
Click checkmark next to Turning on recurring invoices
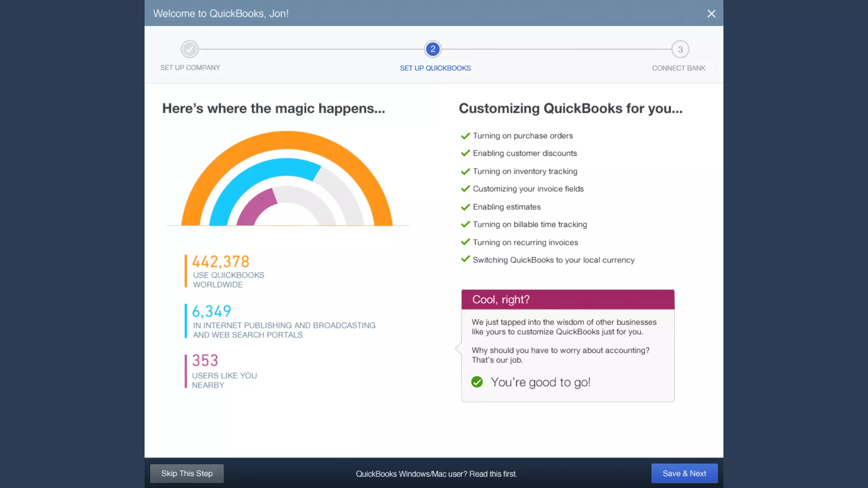[x=465, y=242]
